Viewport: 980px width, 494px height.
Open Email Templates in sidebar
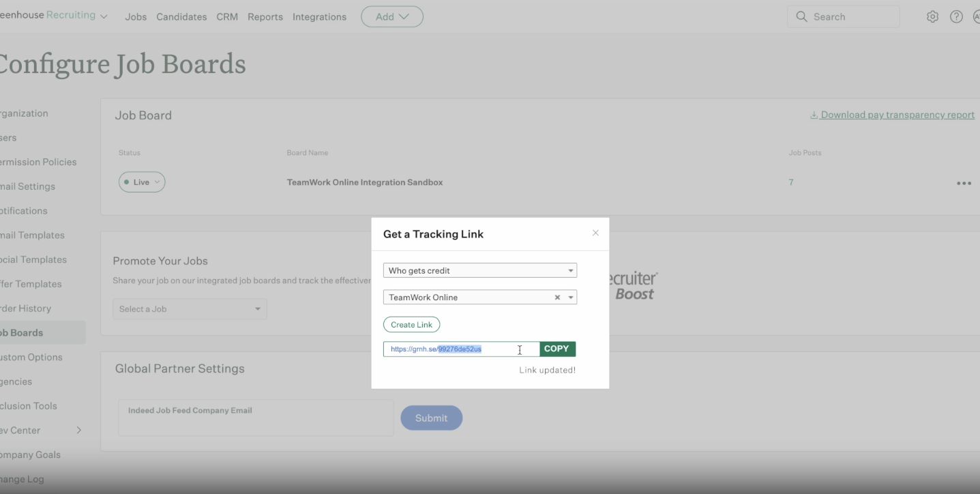point(32,235)
